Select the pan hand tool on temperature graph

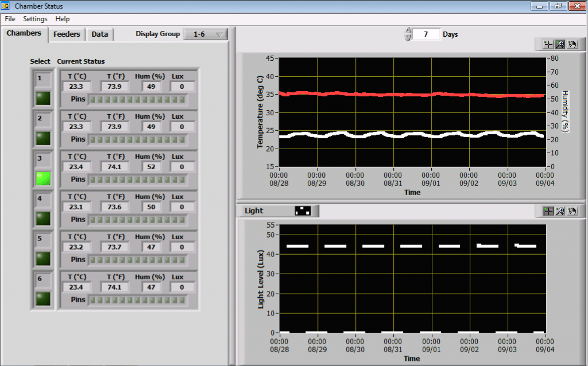(x=572, y=44)
